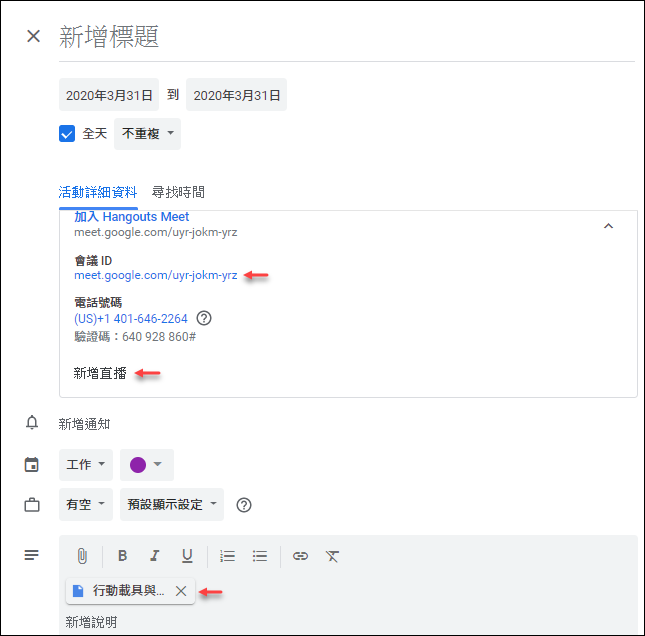Insert a numbered list
This screenshot has width=645, height=636.
(x=227, y=556)
